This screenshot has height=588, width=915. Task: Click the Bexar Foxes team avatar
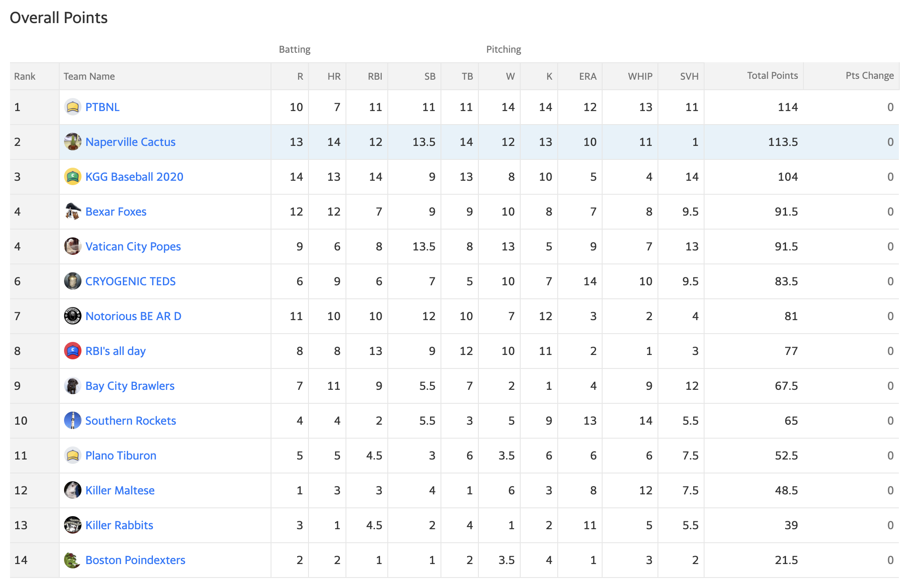(x=73, y=211)
